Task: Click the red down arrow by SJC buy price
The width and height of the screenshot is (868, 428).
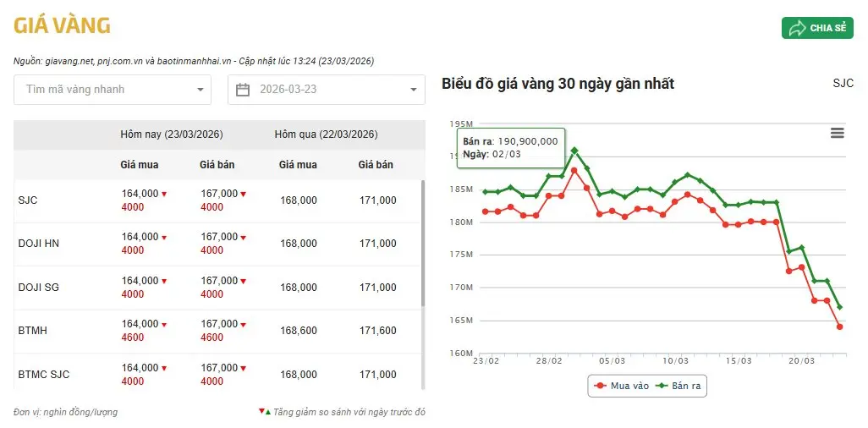Action: [164, 195]
